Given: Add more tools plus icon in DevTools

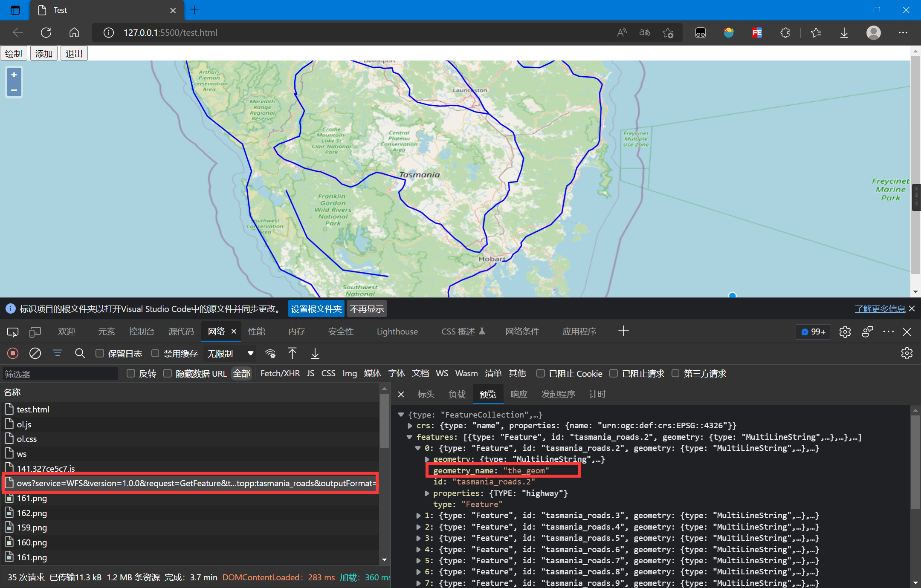Looking at the screenshot, I should point(623,331).
